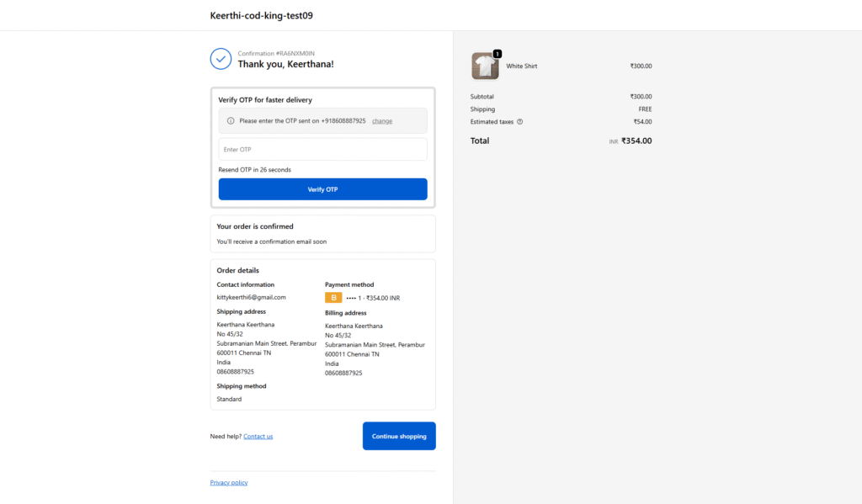
Task: Click the contact email kittykeerthi6@gmail.com
Action: point(251,297)
